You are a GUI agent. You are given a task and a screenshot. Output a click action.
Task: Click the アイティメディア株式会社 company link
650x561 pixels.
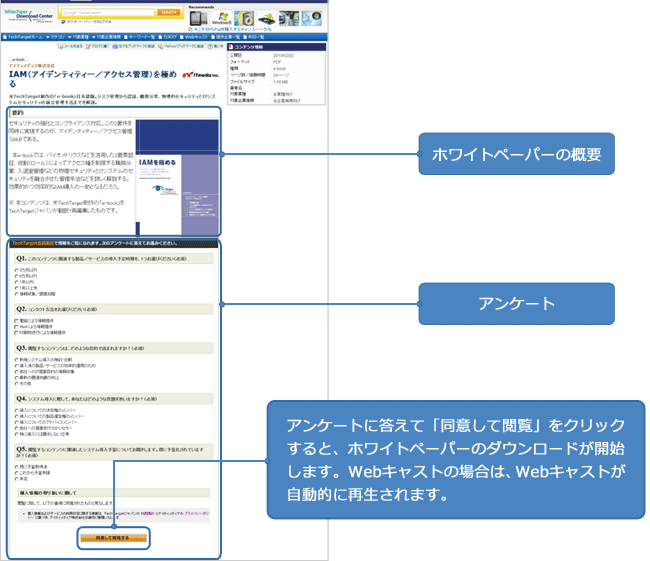32,66
